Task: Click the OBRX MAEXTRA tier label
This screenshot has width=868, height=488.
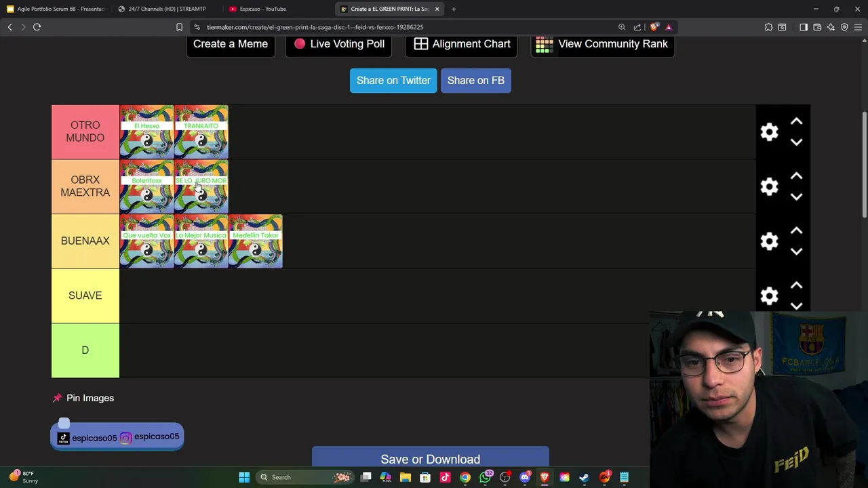Action: point(85,186)
